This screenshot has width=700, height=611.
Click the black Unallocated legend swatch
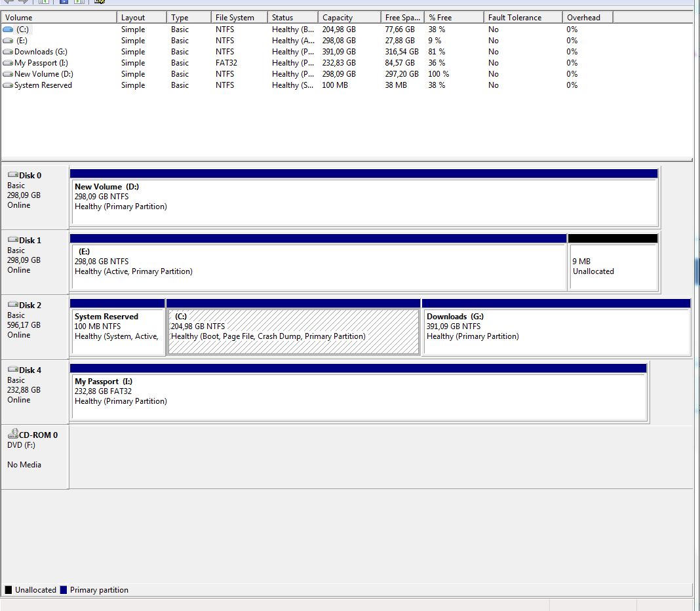(x=9, y=590)
